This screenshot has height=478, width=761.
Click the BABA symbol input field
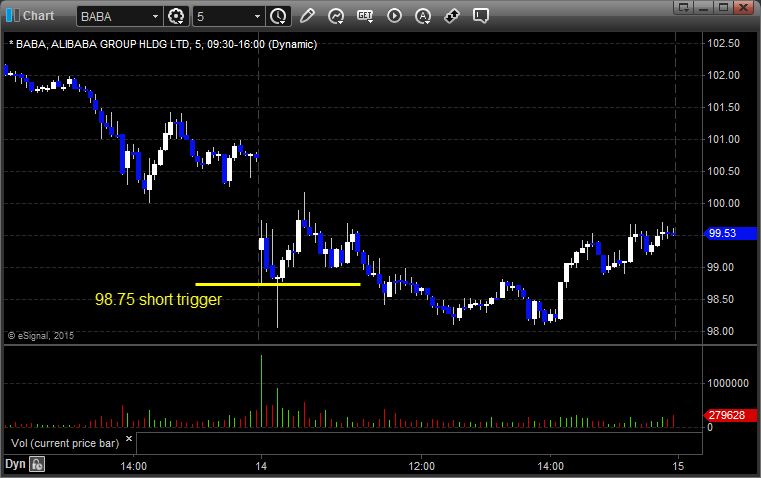[113, 16]
